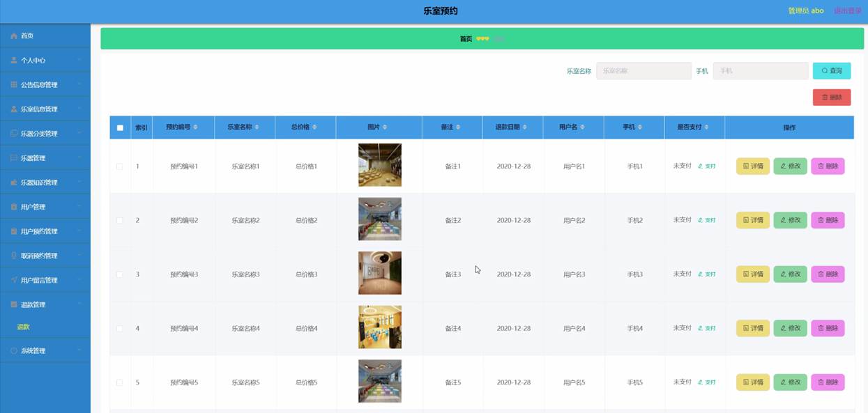Open the 取消预约管理 menu item

tap(45, 255)
